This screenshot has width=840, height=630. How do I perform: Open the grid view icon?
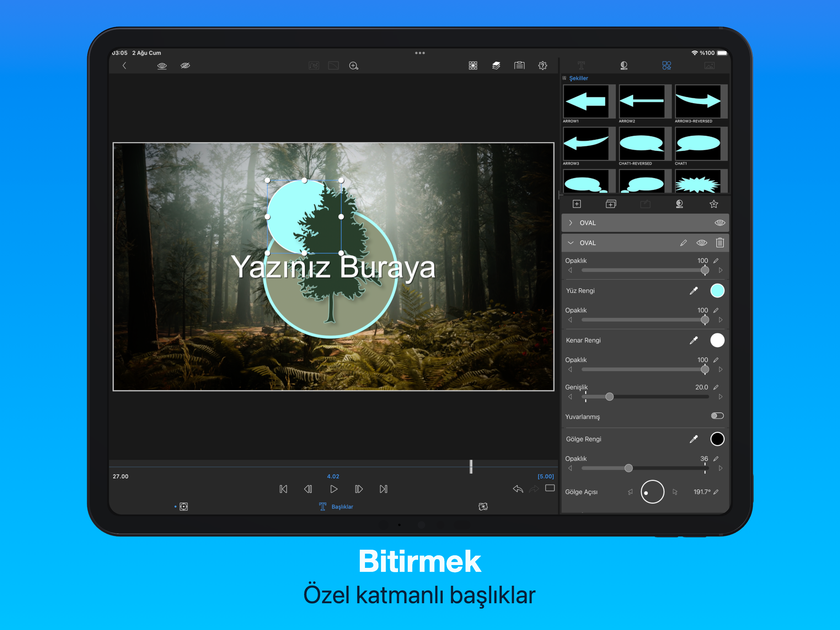(473, 65)
